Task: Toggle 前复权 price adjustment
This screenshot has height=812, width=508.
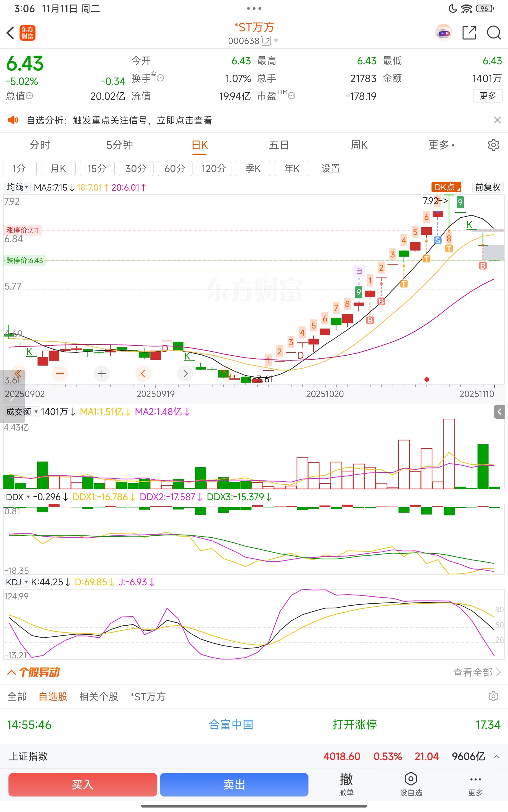Action: point(488,187)
